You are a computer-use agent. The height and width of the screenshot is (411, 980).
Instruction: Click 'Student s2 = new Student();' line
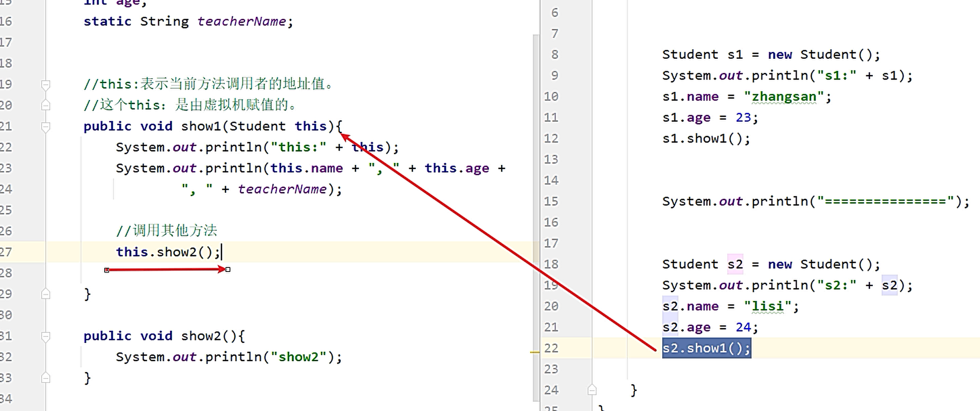coord(771,264)
